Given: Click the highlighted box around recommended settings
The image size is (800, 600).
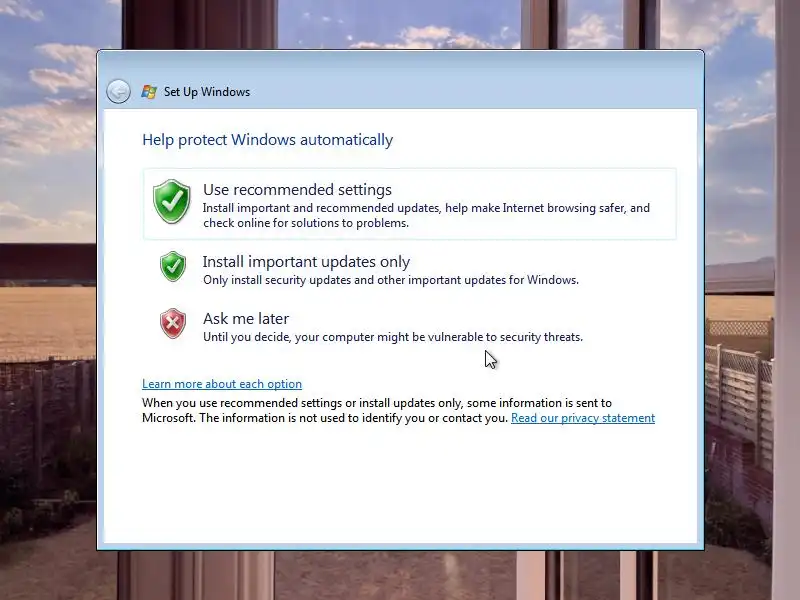Looking at the screenshot, I should click(410, 204).
